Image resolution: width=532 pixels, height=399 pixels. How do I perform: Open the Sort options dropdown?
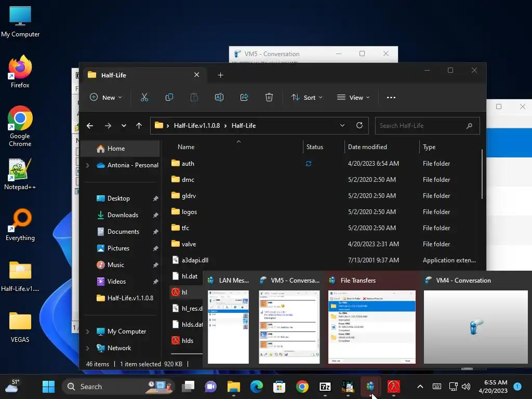(x=307, y=97)
